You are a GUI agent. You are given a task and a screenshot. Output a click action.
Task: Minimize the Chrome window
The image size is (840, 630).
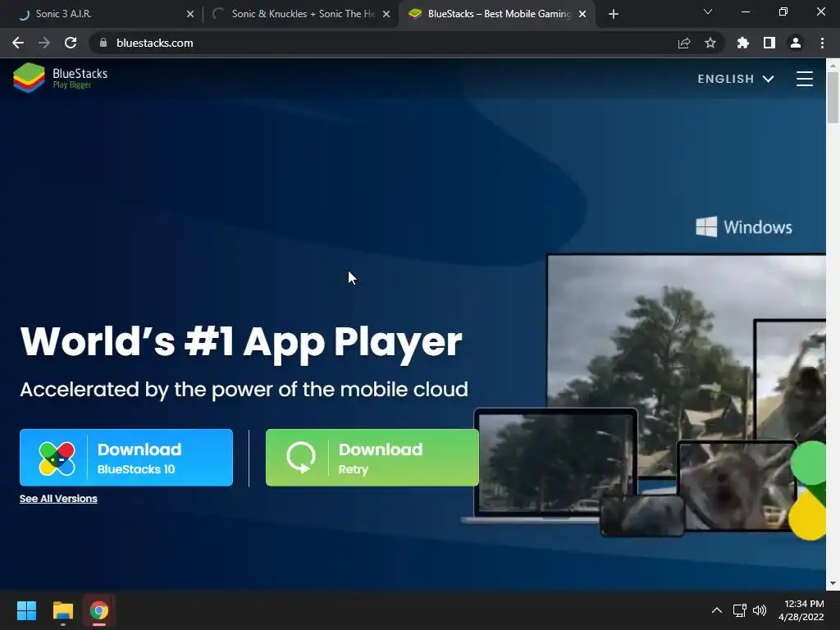tap(745, 11)
